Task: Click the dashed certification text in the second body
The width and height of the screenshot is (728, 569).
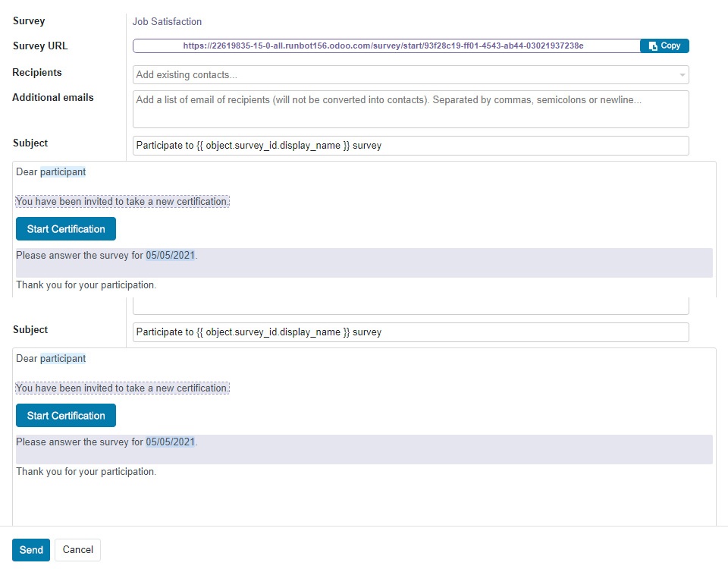Action: 123,388
